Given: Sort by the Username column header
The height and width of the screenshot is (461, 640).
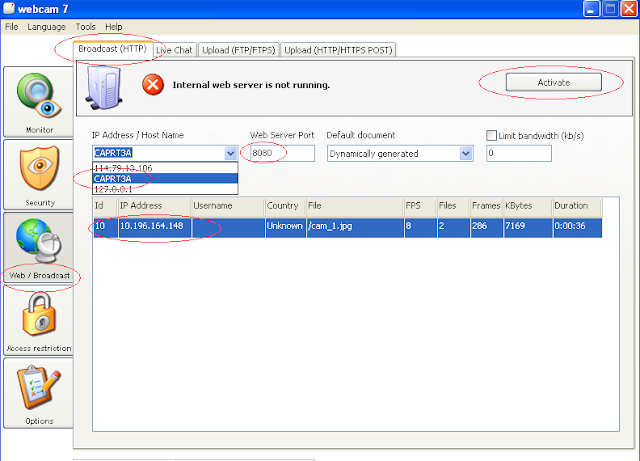Looking at the screenshot, I should 228,206.
